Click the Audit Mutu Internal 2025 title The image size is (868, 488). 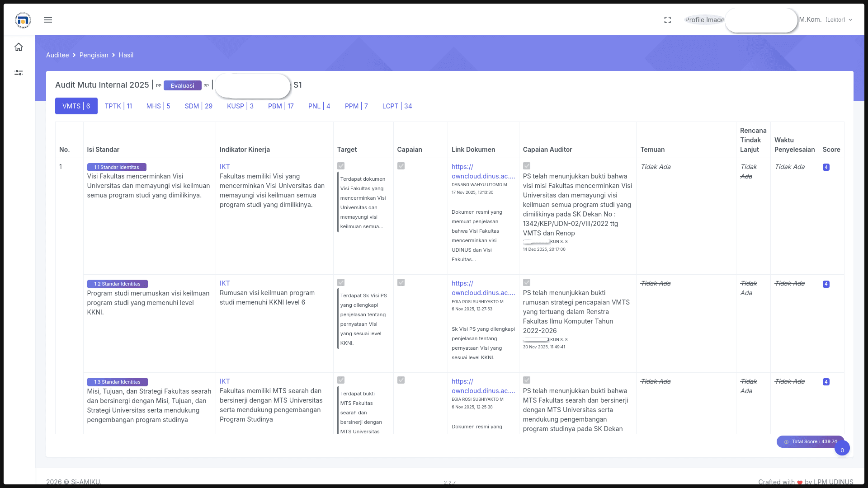point(102,85)
